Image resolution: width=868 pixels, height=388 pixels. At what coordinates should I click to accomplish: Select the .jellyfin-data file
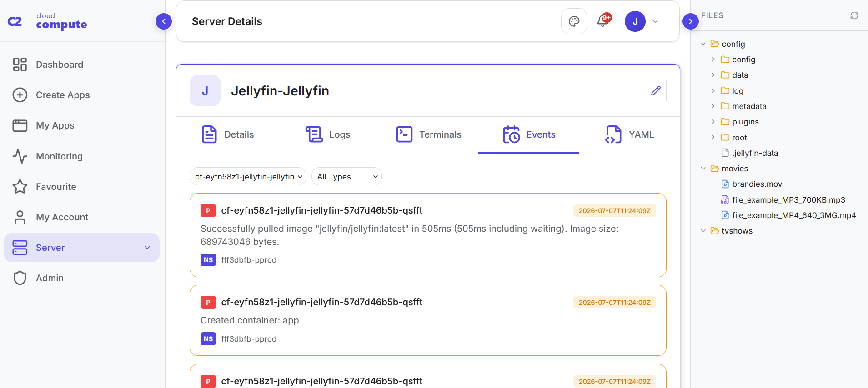[x=755, y=153]
